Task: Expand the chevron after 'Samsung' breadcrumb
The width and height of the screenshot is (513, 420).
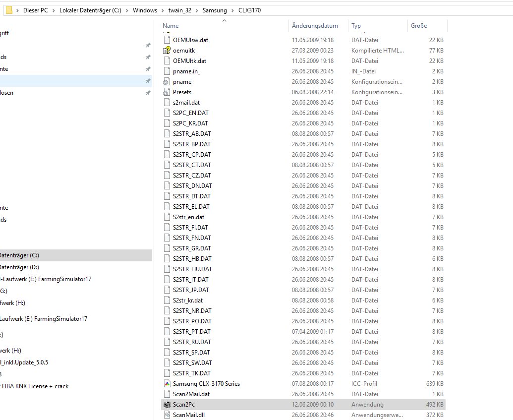Action: tap(232, 10)
